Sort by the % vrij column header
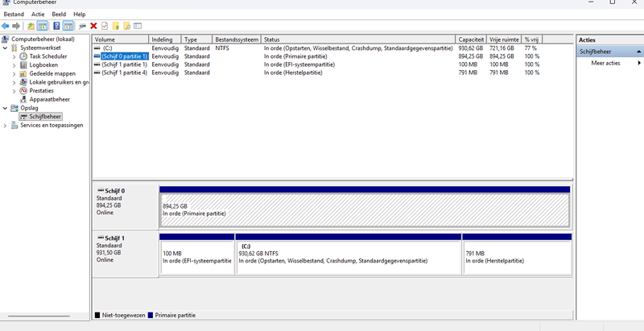Image resolution: width=644 pixels, height=331 pixels. (532, 39)
